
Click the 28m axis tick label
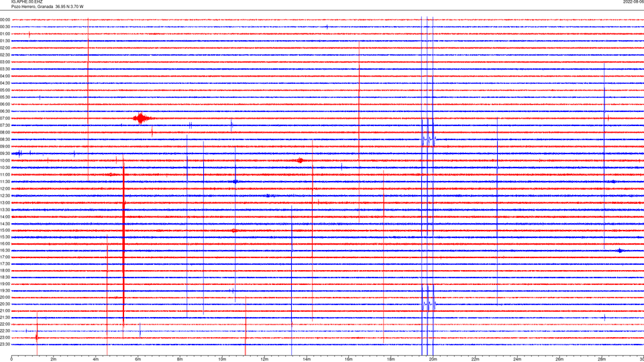[602, 359]
